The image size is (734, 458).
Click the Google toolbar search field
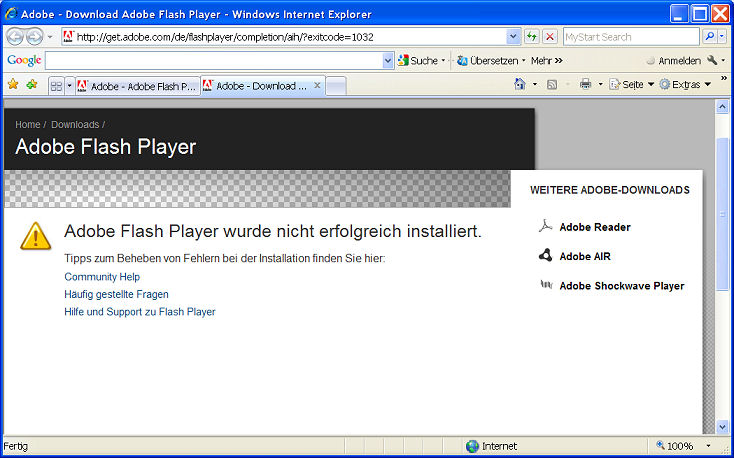(x=214, y=60)
